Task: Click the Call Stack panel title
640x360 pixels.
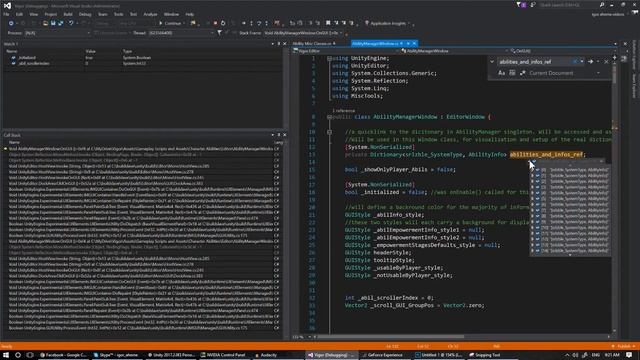Action: [12, 135]
